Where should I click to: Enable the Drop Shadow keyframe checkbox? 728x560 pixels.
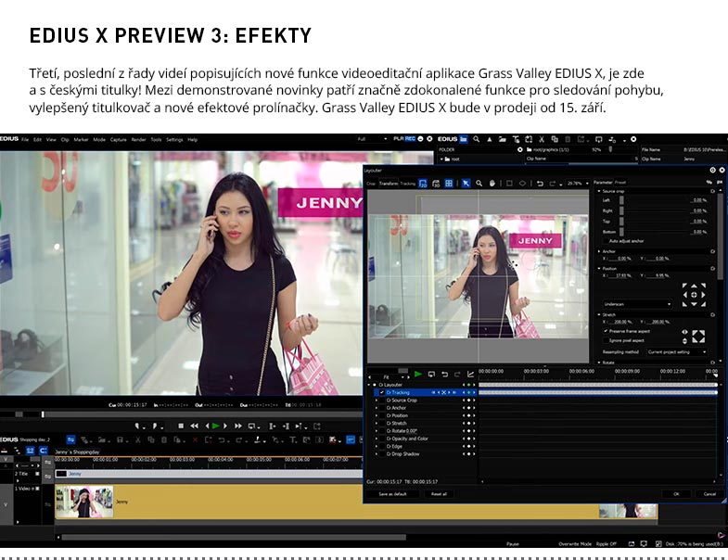click(x=382, y=453)
